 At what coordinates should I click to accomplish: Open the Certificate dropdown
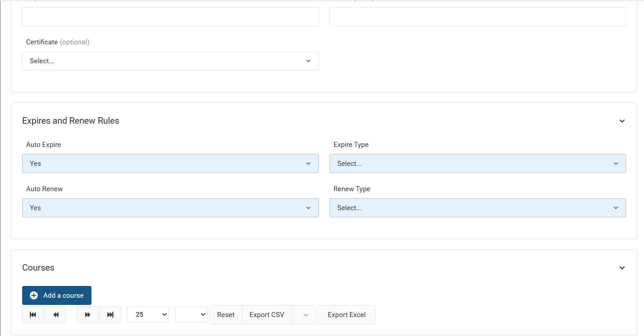[170, 61]
